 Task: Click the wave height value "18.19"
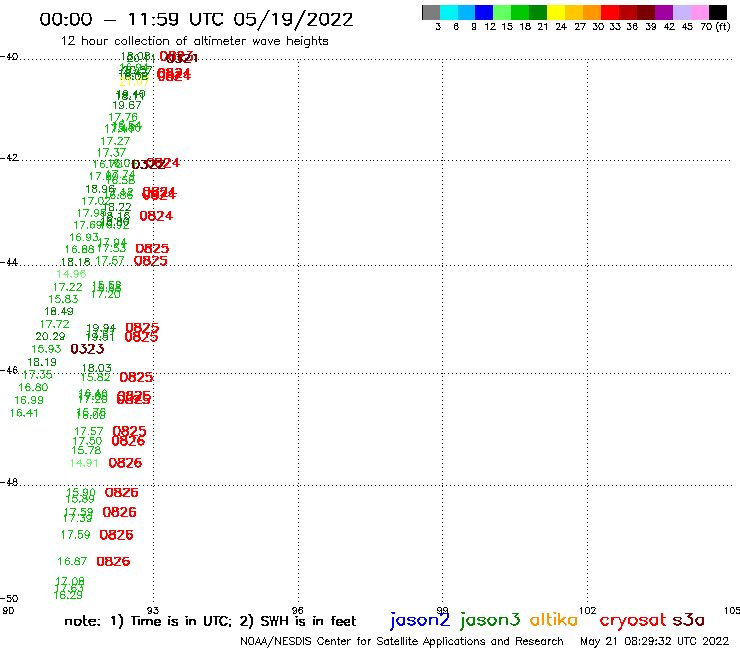42,362
